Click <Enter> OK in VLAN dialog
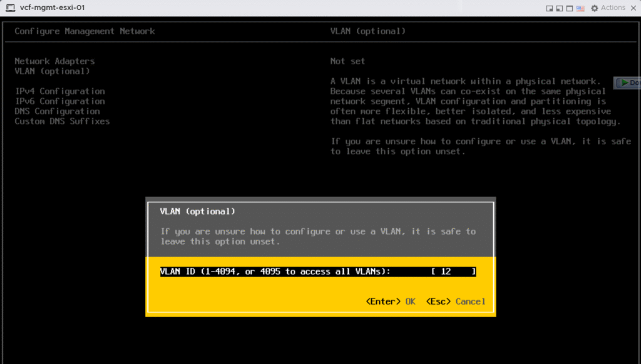Image resolution: width=641 pixels, height=364 pixels. (391, 301)
